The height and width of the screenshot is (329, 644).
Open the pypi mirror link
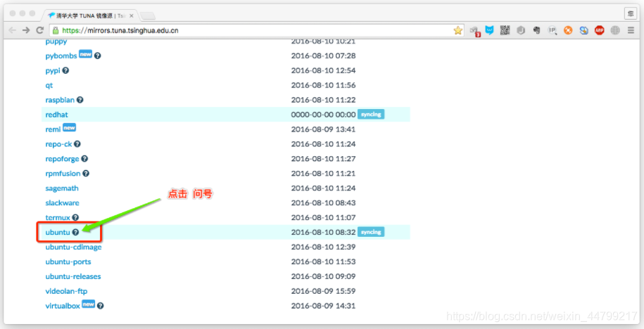(53, 70)
